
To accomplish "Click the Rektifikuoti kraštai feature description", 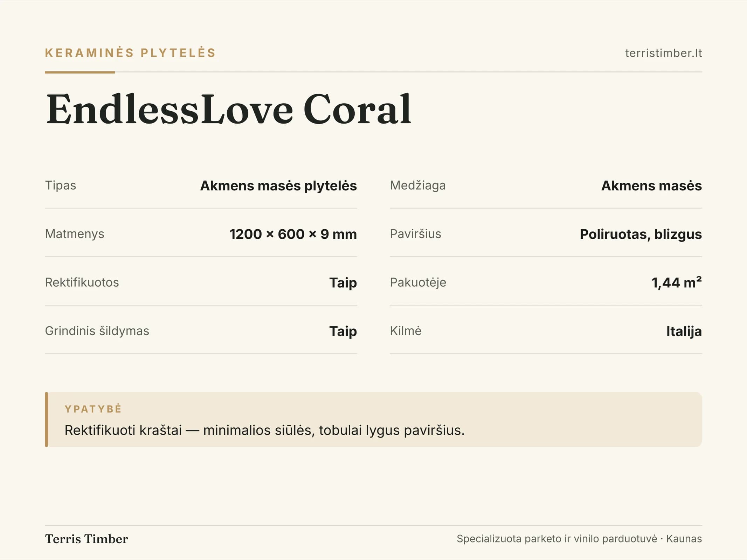I will point(264,430).
